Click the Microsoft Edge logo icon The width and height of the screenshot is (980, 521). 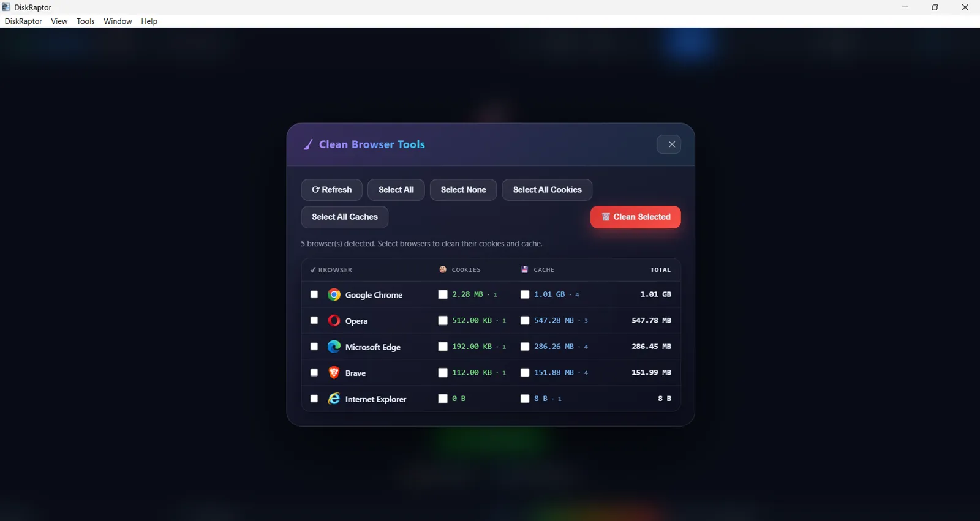click(334, 347)
